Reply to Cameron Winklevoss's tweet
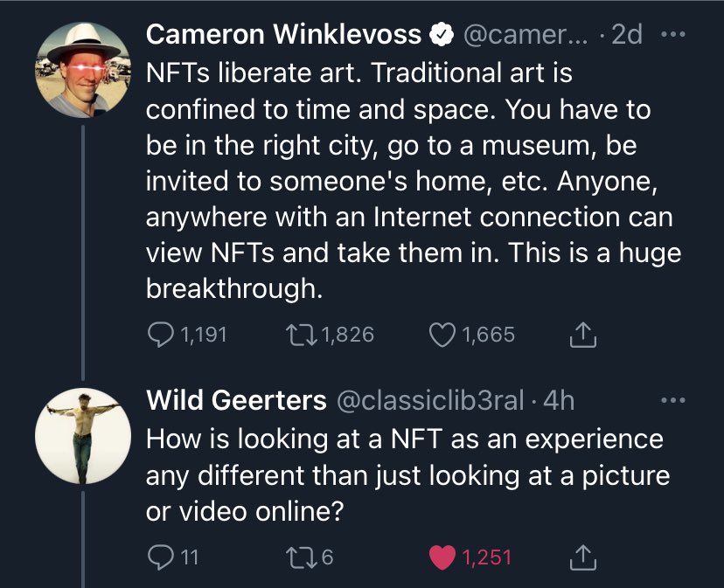The height and width of the screenshot is (588, 724). [160, 334]
